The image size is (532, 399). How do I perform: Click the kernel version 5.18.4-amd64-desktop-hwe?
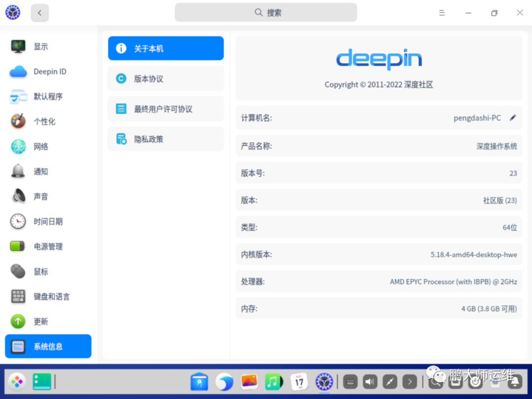point(474,255)
